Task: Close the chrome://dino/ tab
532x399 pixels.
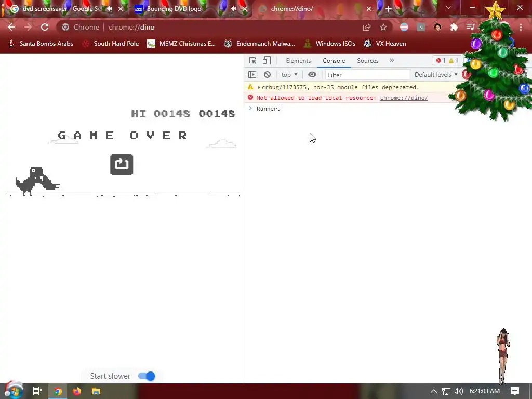Action: (x=369, y=9)
